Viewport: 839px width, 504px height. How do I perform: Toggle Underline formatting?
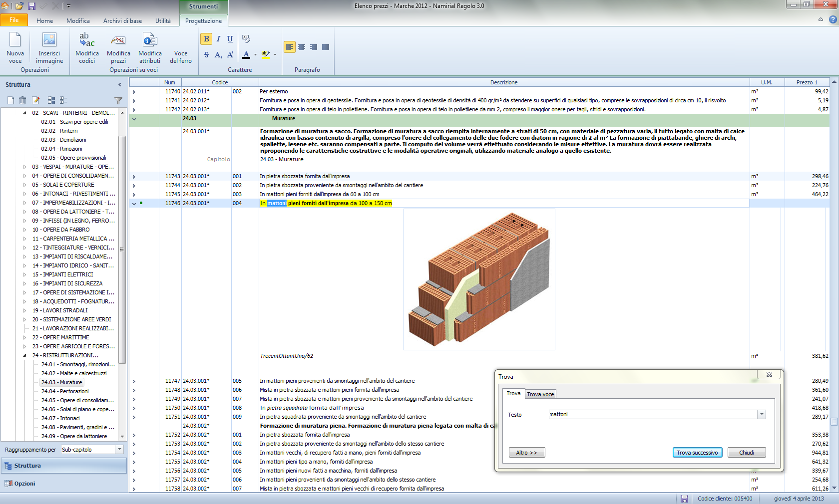[230, 39]
